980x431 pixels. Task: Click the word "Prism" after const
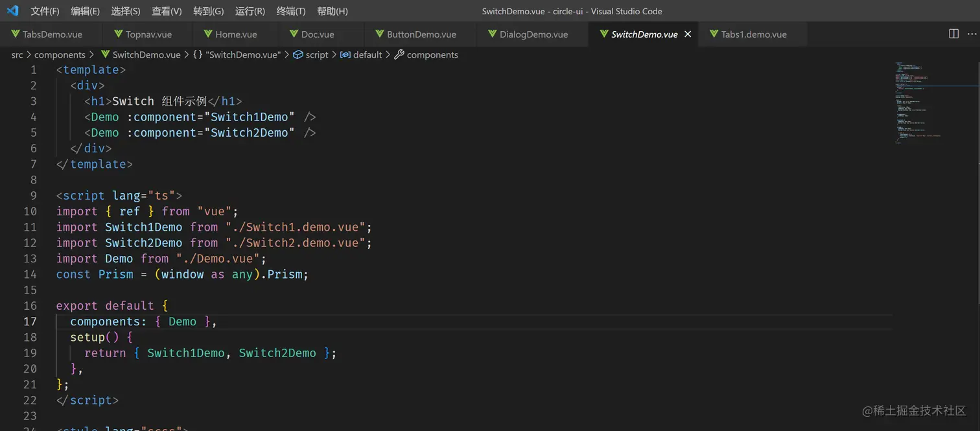coord(116,274)
